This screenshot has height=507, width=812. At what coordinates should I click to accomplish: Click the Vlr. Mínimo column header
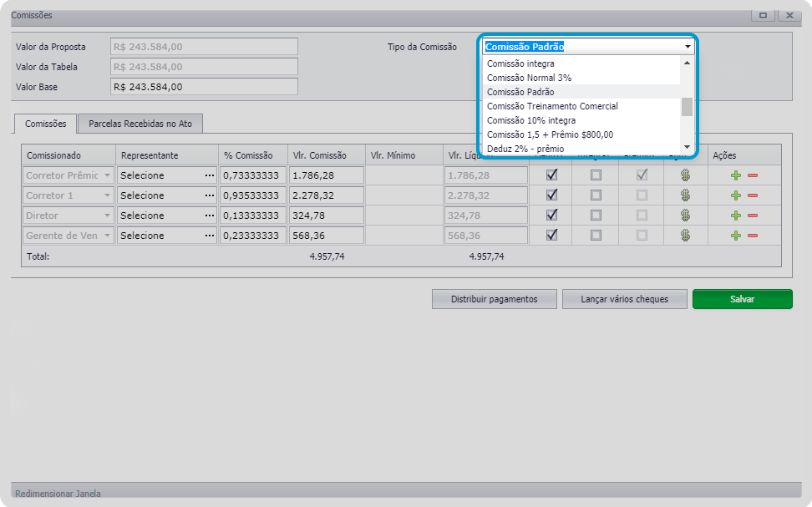pos(403,155)
